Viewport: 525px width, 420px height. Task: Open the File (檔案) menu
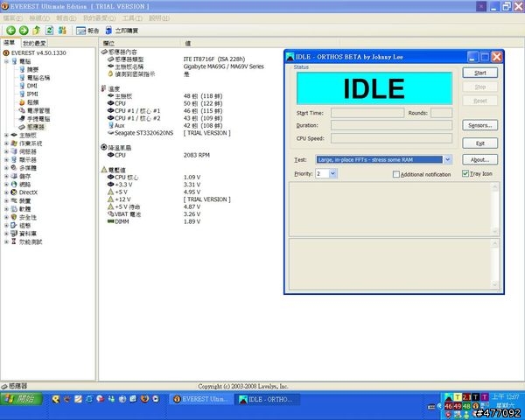tap(13, 18)
